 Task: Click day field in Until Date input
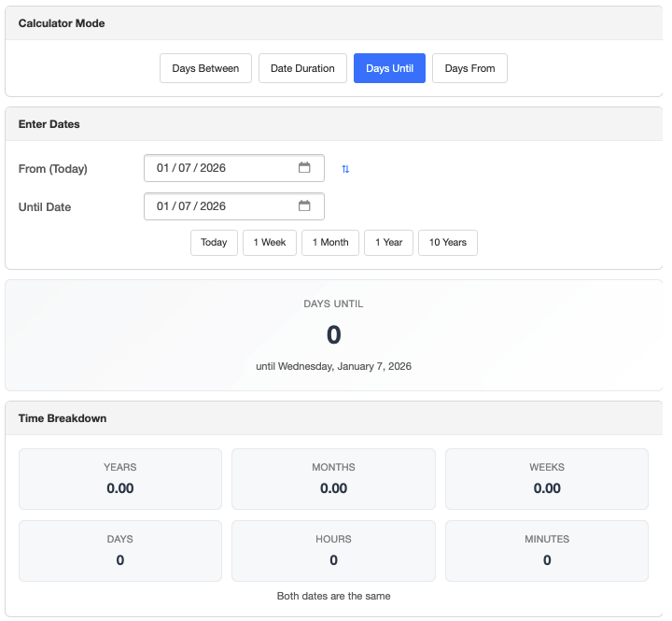(x=185, y=206)
